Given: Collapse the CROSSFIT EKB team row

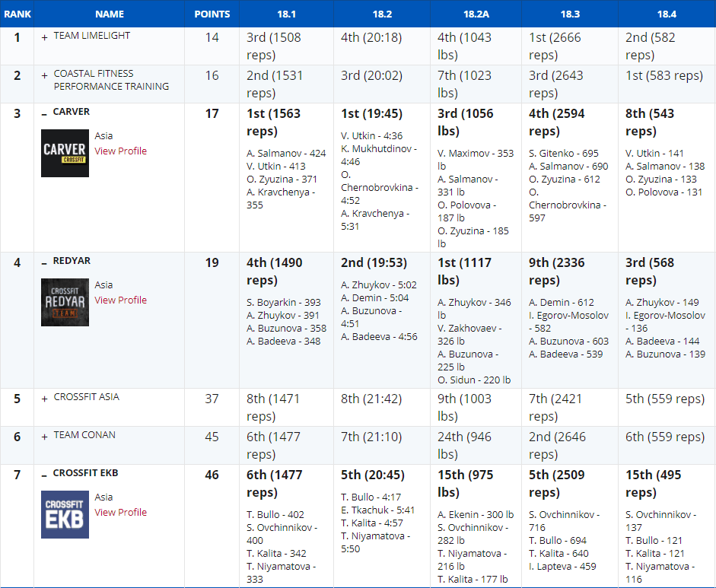Looking at the screenshot, I should click(44, 475).
